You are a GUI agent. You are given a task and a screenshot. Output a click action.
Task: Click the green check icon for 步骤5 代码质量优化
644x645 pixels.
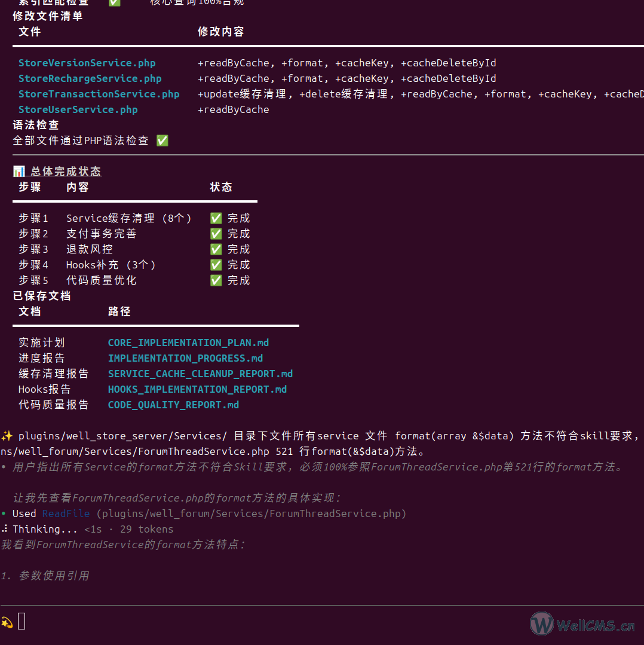pos(216,280)
